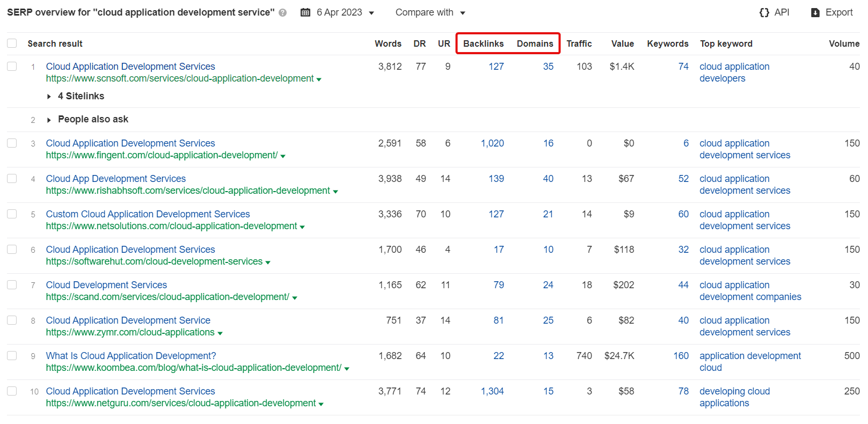Check the box for the zymr.com result
This screenshot has width=868, height=424.
(x=12, y=320)
